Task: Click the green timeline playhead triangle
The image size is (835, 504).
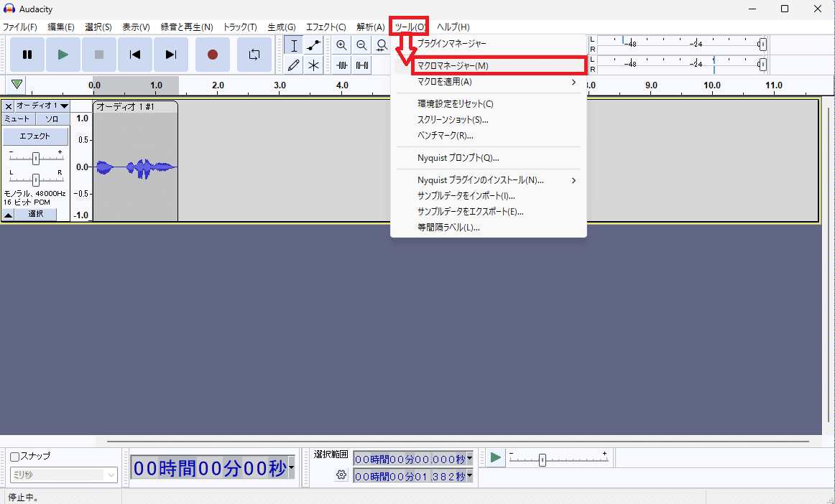Action: pyautogui.click(x=17, y=84)
